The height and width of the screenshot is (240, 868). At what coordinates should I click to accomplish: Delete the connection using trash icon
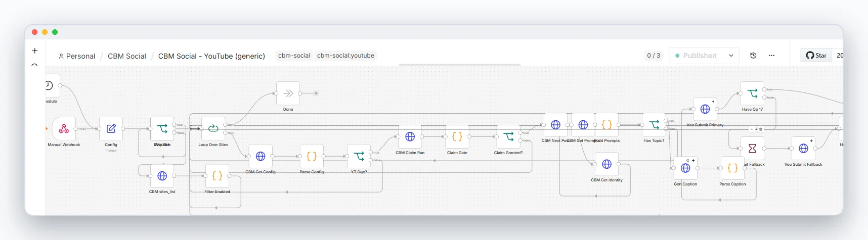pyautogui.click(x=761, y=129)
